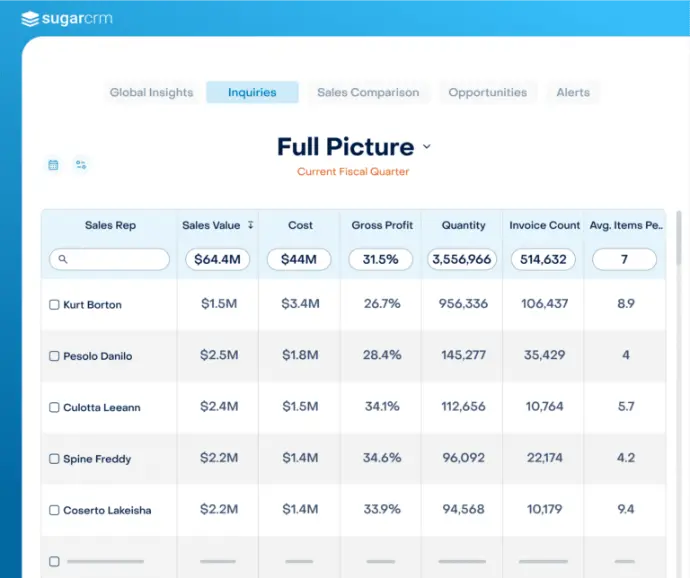This screenshot has width=690, height=578.
Task: Switch to the Global Insights tab
Action: pyautogui.click(x=151, y=92)
